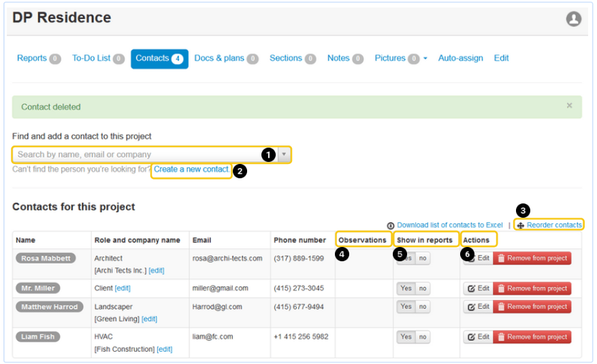Viewport: 597px width, 364px height.
Task: Click phone number (415) 677-9494
Action: click(299, 307)
